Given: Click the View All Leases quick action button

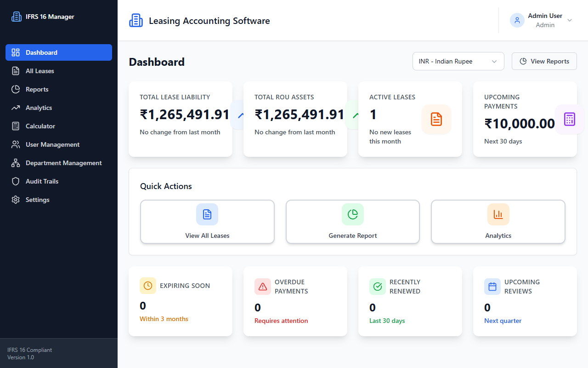Looking at the screenshot, I should tap(207, 222).
